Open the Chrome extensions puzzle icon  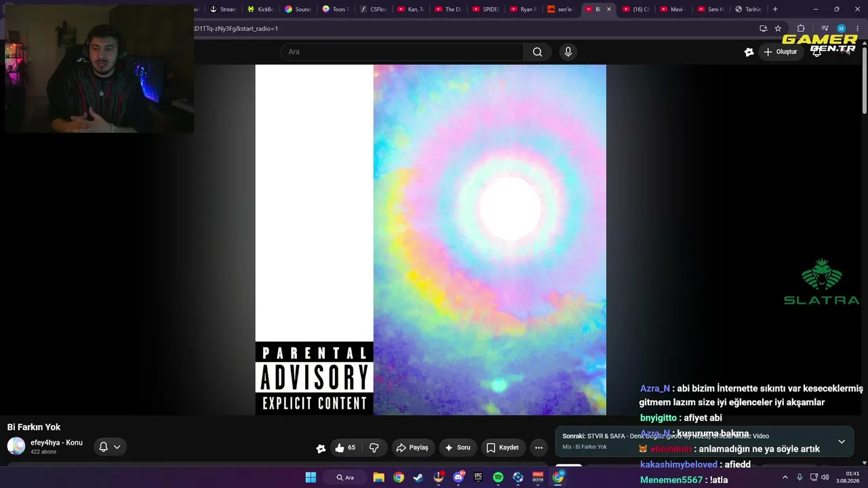pyautogui.click(x=801, y=28)
